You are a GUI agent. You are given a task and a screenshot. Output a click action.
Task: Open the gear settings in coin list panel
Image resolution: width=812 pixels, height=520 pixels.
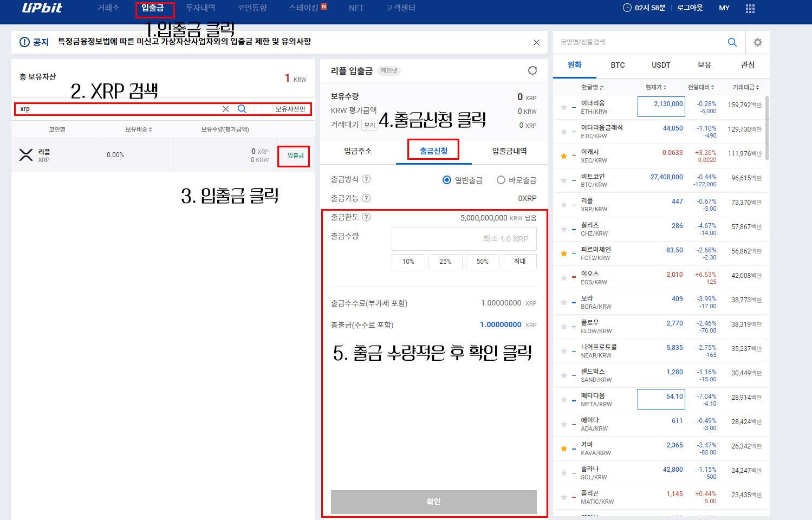click(x=758, y=42)
